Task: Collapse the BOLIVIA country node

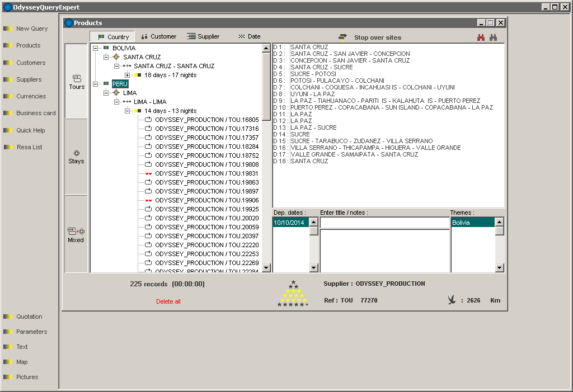Action: coord(96,48)
